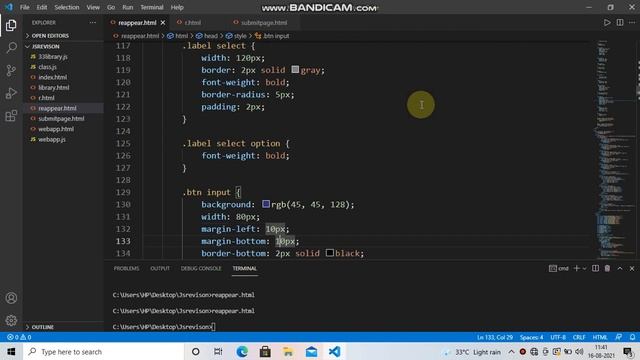Open index.html in the explorer
The width and height of the screenshot is (640, 360).
pyautogui.click(x=52, y=77)
